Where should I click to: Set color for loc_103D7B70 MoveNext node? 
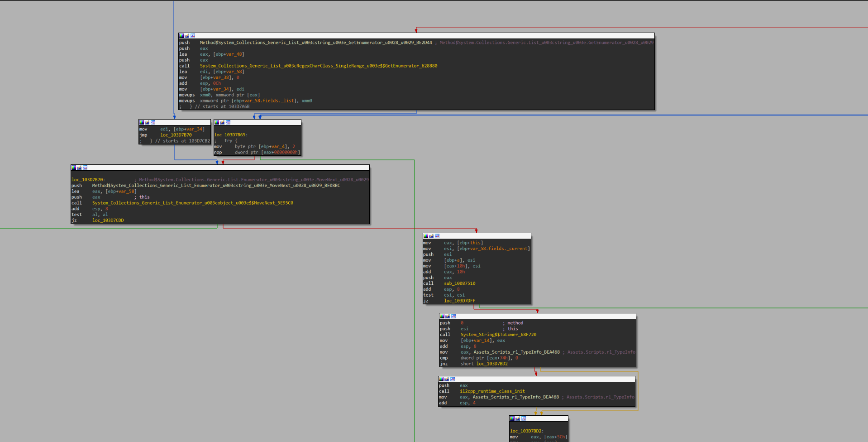click(x=74, y=168)
